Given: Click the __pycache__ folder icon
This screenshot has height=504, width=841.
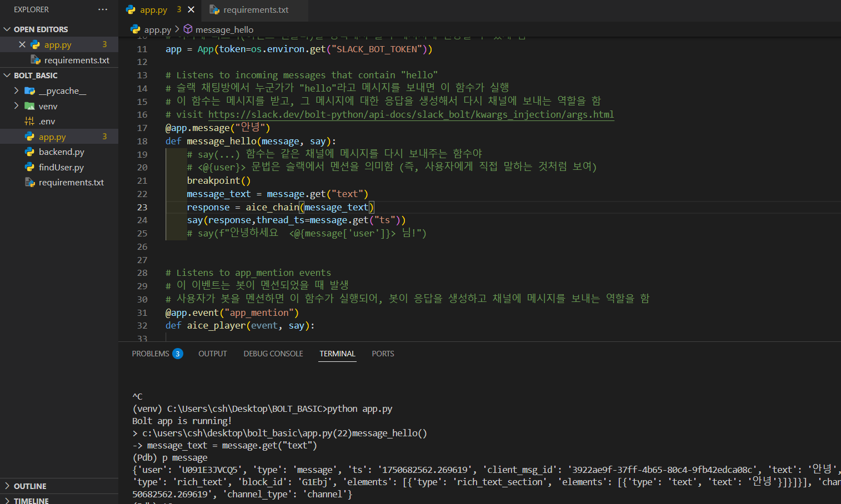Looking at the screenshot, I should 29,90.
